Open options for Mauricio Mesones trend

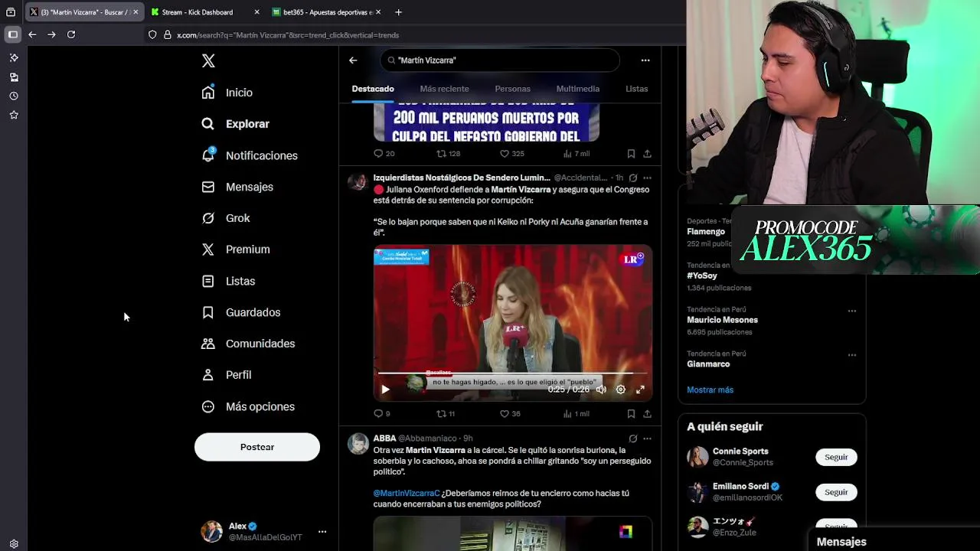click(852, 311)
